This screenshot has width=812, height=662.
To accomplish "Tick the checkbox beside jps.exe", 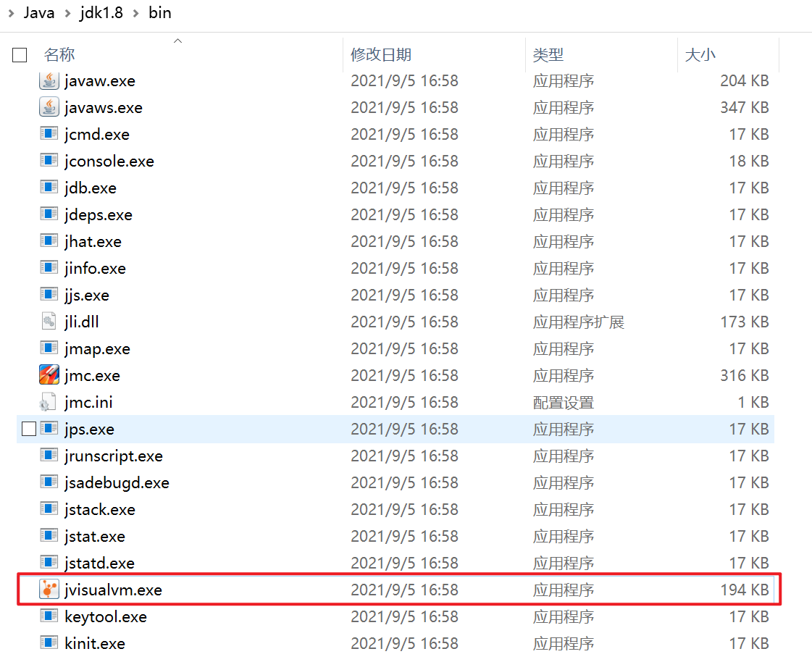I will [28, 429].
